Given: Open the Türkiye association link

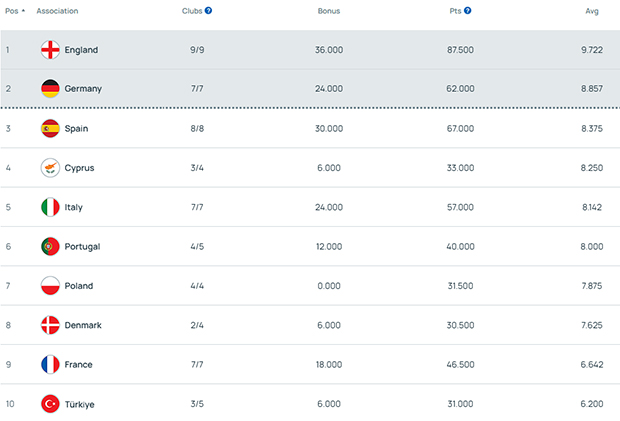Looking at the screenshot, I should pyautogui.click(x=82, y=404).
